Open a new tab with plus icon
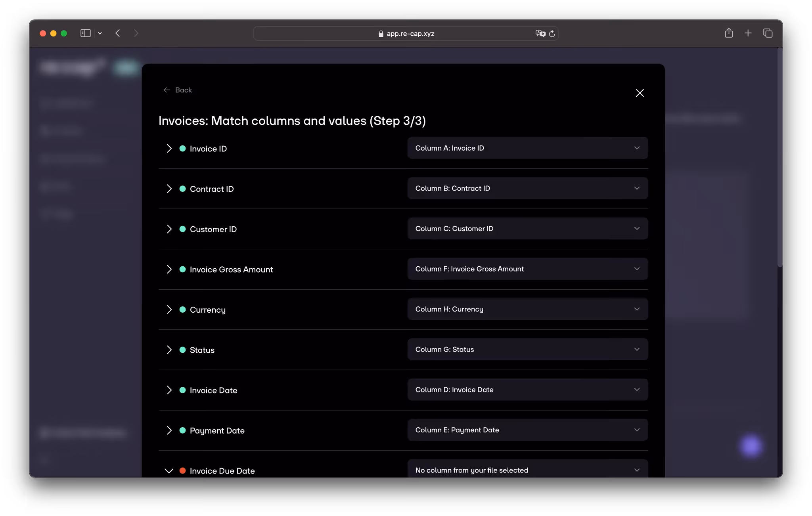Screen dimensions: 812x516 click(x=748, y=33)
